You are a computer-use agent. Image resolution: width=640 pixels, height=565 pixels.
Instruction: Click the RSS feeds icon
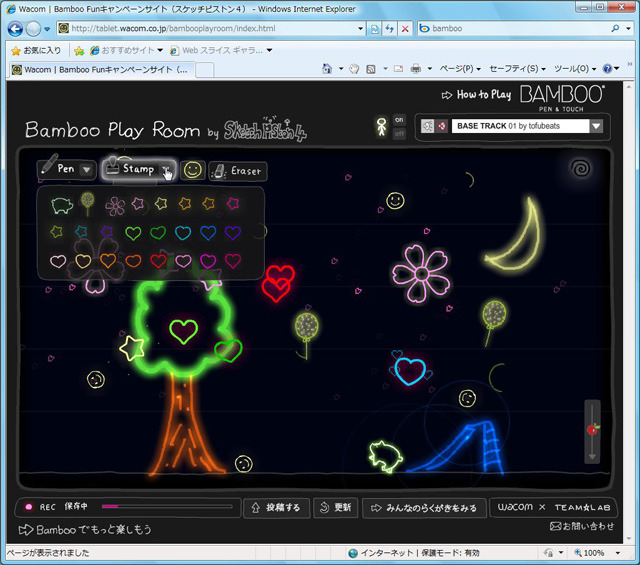371,69
